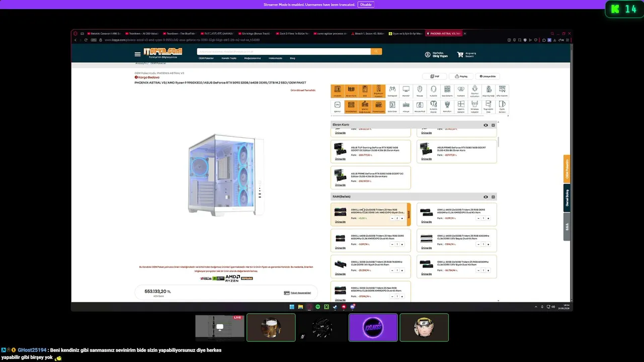
Task: Open the Kamera category icon
Action: pyautogui.click(x=461, y=91)
